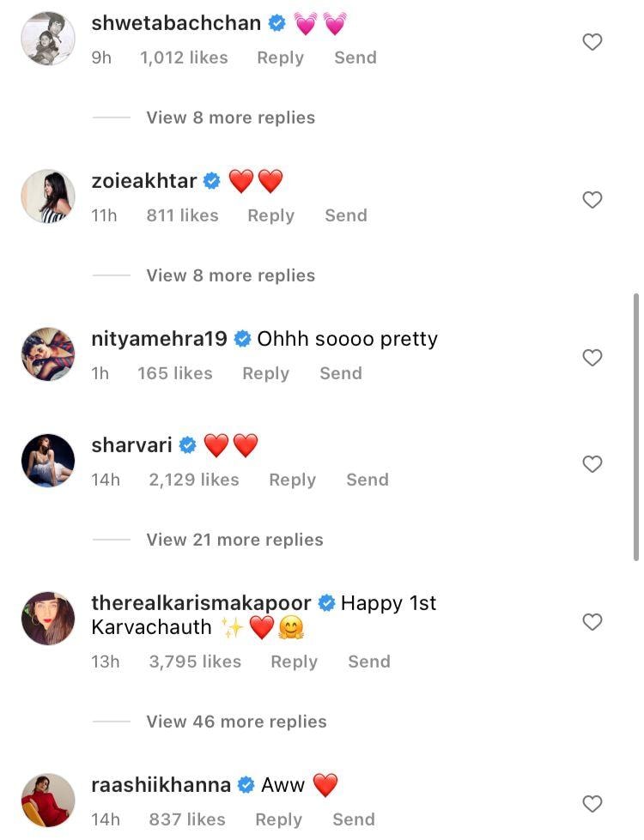This screenshot has width=644, height=840.
Task: View the 1,012 likes on shwetabachchan's comment
Action: [184, 57]
